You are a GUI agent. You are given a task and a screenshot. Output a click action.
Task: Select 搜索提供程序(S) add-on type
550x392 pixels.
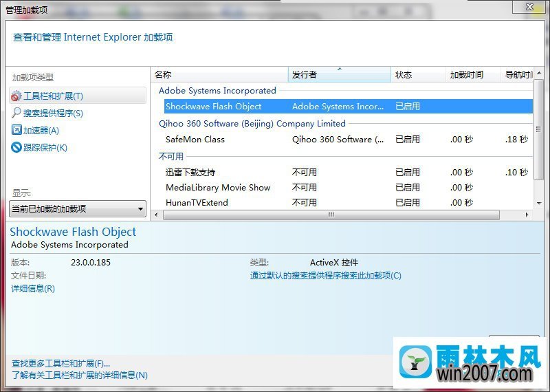click(54, 113)
